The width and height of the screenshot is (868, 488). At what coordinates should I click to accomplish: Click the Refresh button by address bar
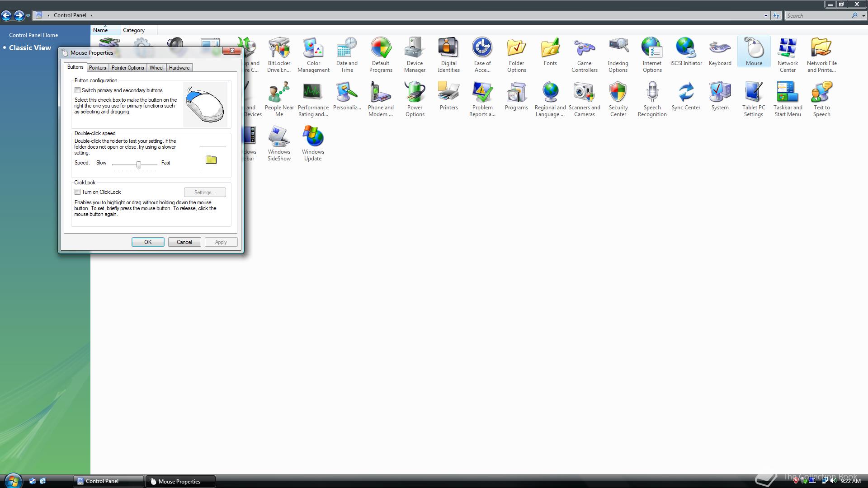pyautogui.click(x=776, y=15)
